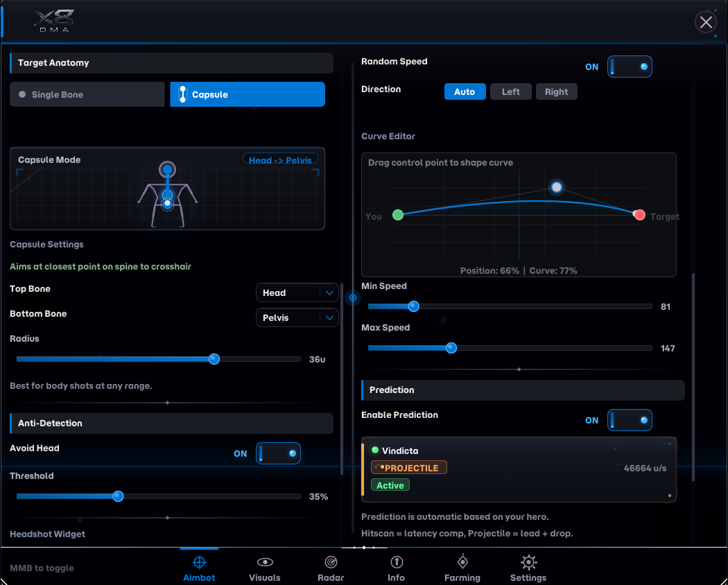Viewport: 728px width, 585px height.
Task: Open the Bottom Bone Pelvis dropdown
Action: pos(297,317)
